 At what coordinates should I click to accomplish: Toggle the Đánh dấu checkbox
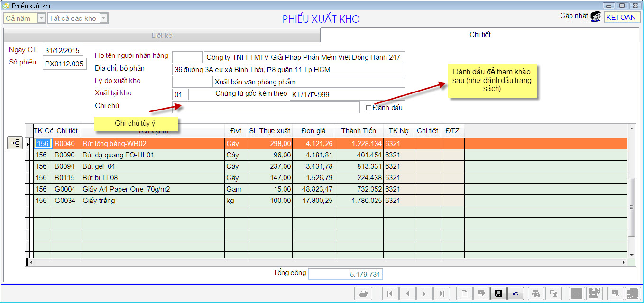point(368,108)
